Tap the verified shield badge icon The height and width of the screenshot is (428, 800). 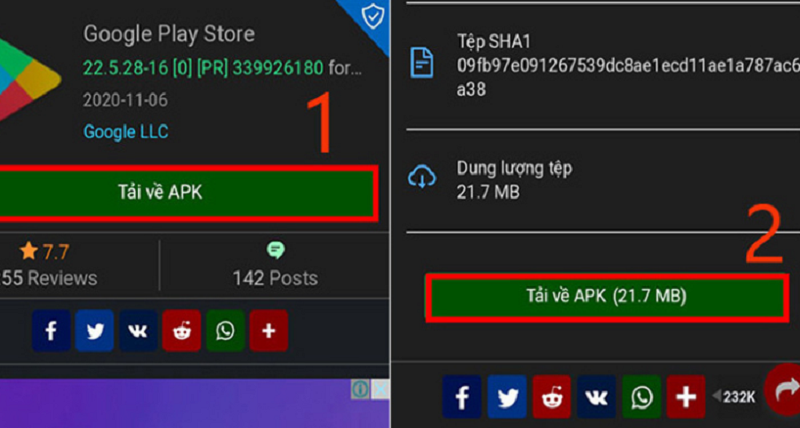coord(373,17)
